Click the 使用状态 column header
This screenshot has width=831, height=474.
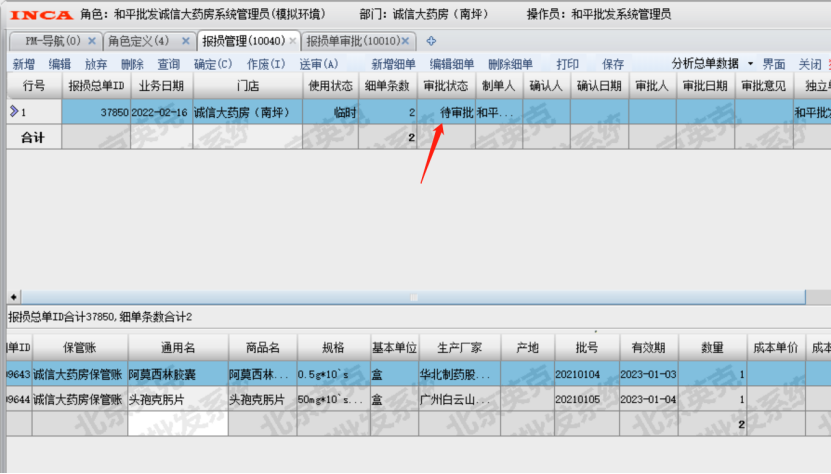click(x=331, y=86)
